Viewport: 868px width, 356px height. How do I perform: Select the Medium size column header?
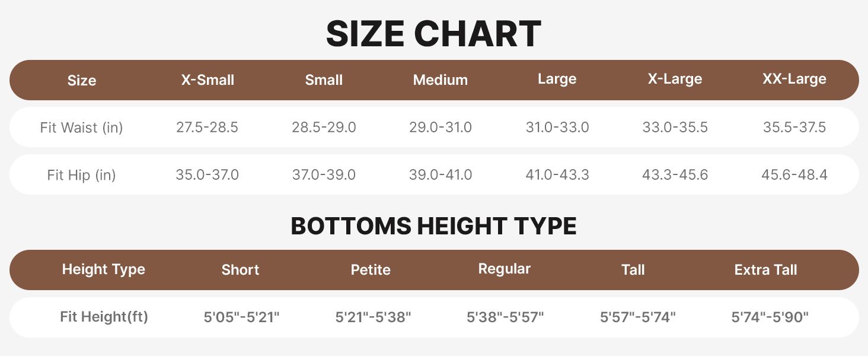pos(441,80)
